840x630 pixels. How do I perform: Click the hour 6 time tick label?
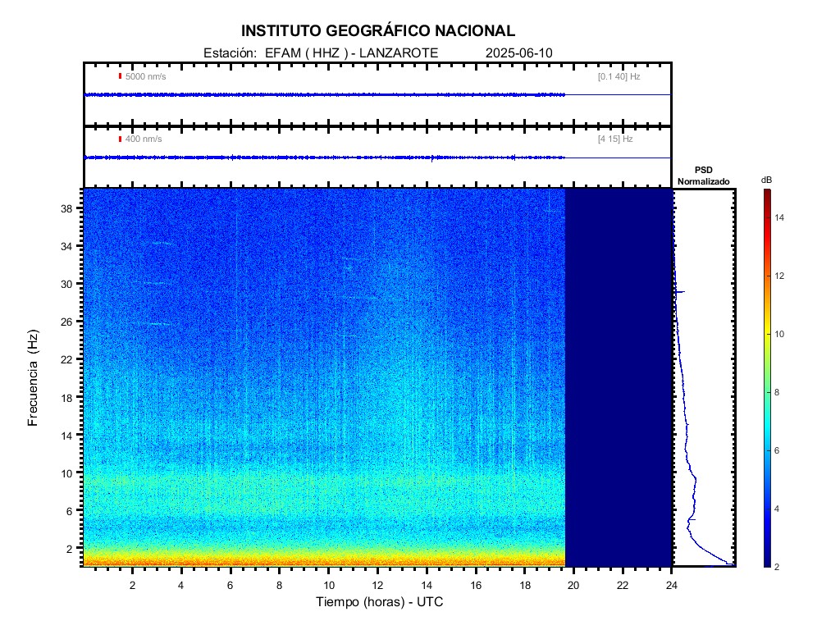coord(231,585)
